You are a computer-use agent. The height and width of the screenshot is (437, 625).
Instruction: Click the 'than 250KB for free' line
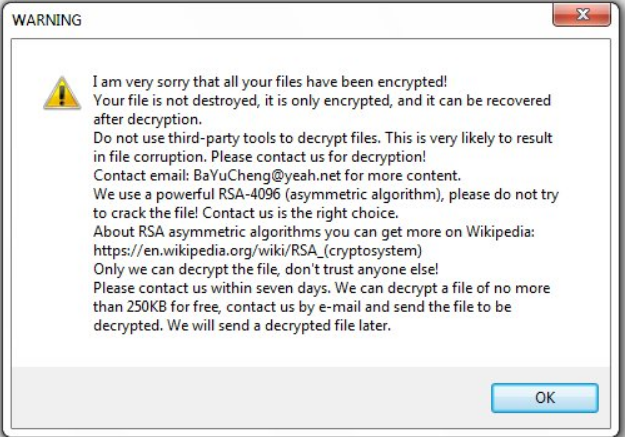[303, 307]
